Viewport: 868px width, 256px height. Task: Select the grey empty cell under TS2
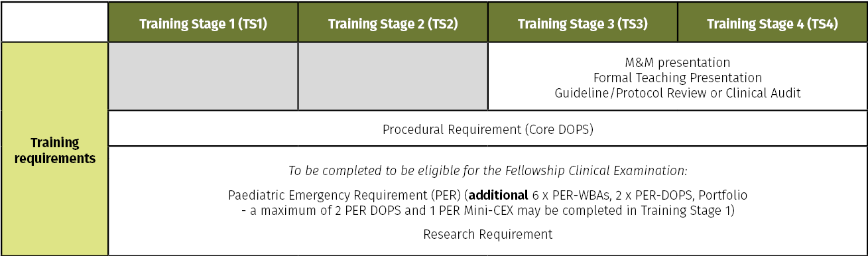393,76
